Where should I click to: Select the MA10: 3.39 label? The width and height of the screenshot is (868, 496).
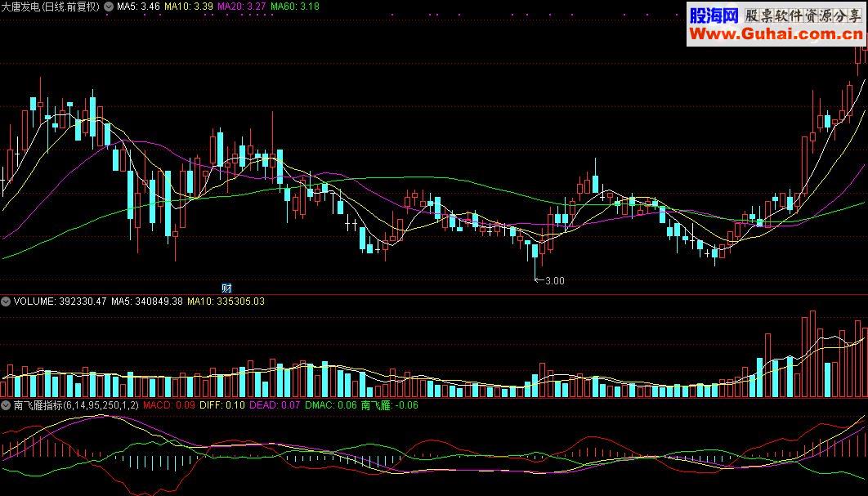(x=189, y=7)
